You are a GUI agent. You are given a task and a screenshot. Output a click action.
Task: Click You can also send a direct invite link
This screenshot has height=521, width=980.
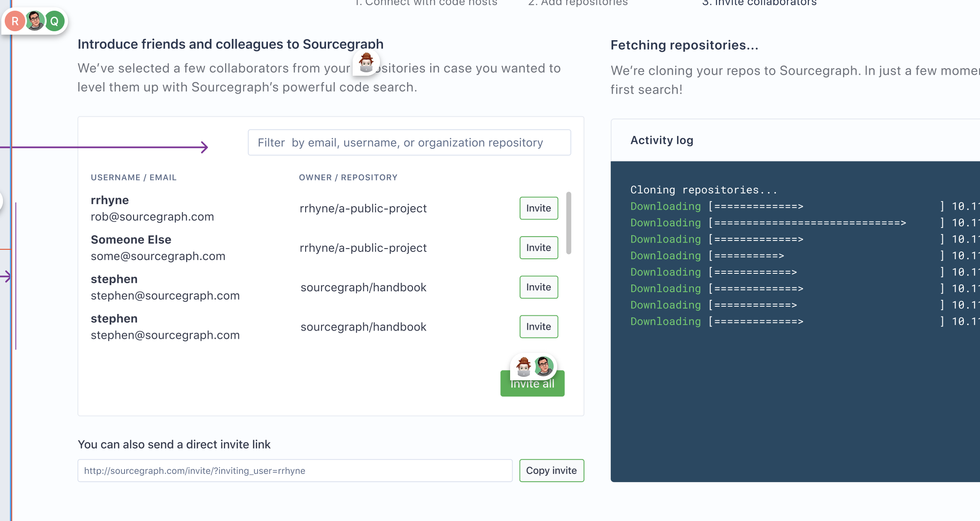[174, 445]
